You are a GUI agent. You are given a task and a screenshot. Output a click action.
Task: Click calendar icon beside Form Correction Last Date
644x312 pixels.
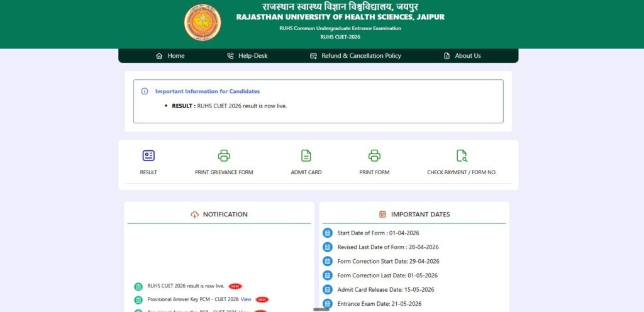click(x=327, y=276)
